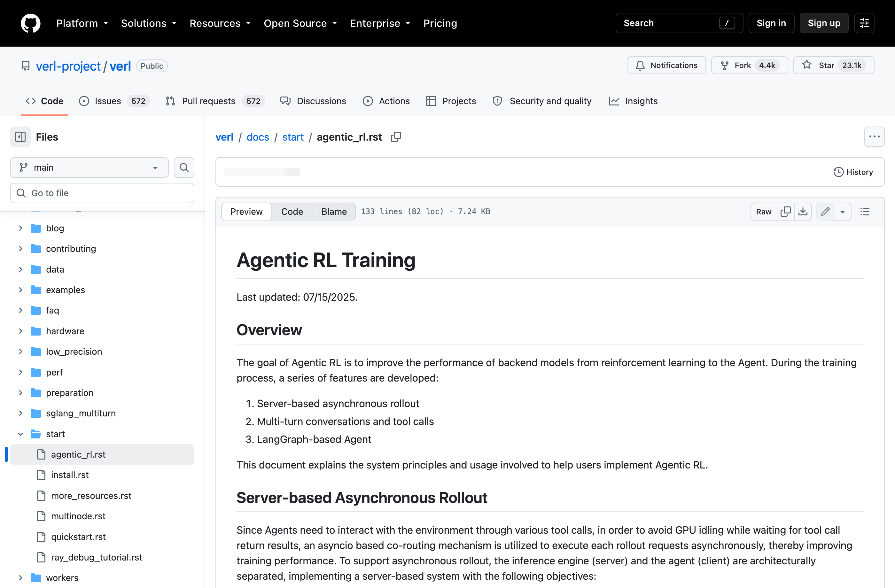Switch file view to Code
This screenshot has height=588, width=895.
pyautogui.click(x=292, y=212)
